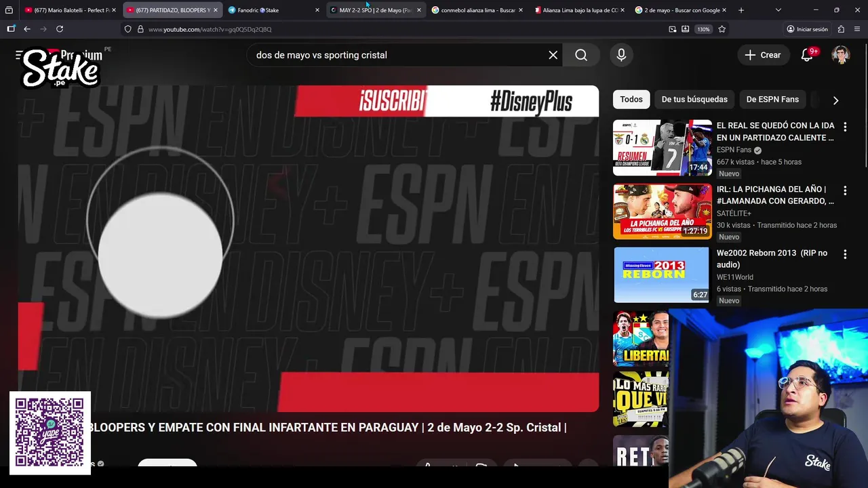Click the YouTube search magnifier button
The height and width of the screenshot is (488, 868).
pyautogui.click(x=581, y=55)
